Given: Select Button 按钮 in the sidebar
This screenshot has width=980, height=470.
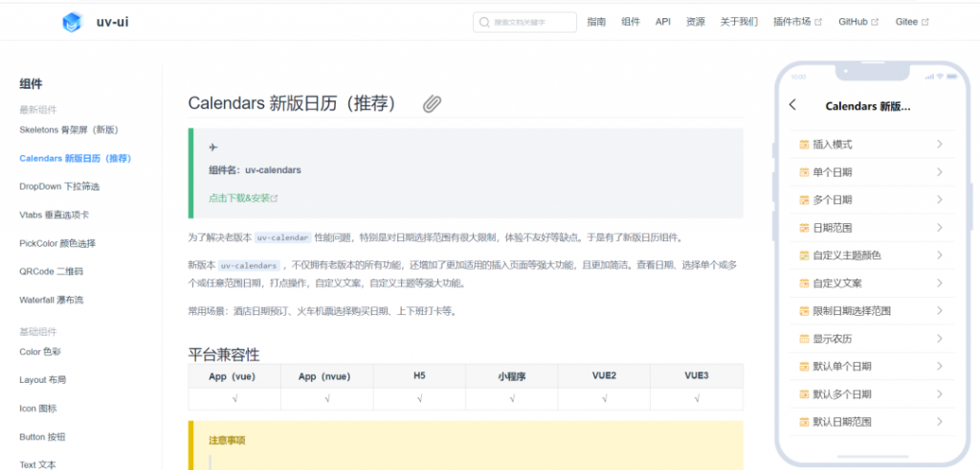Looking at the screenshot, I should (42, 436).
